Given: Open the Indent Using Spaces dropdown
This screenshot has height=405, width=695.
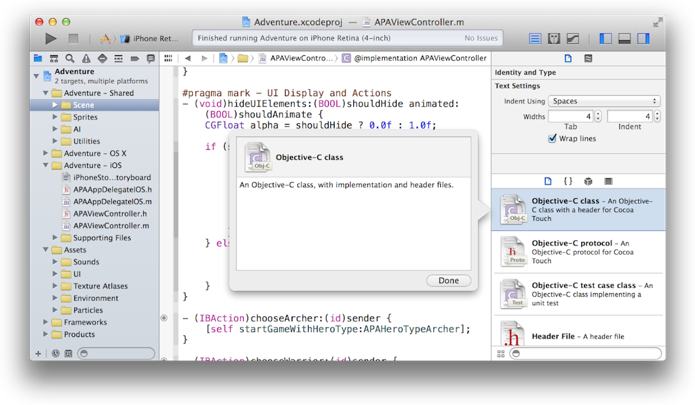Looking at the screenshot, I should [604, 101].
